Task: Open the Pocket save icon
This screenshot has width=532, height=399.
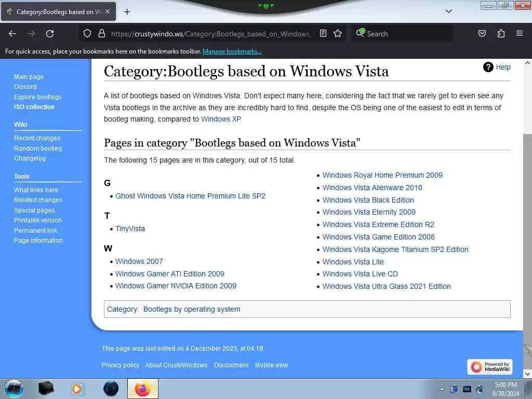Action: pyautogui.click(x=482, y=34)
